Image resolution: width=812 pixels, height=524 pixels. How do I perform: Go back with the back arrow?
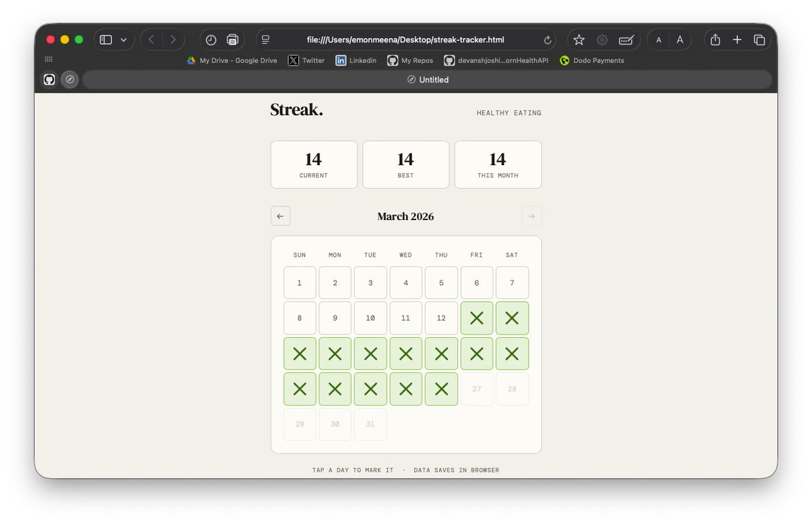(151, 40)
